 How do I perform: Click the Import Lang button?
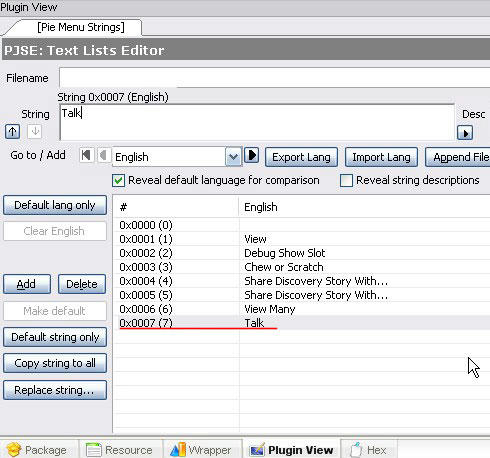(x=381, y=157)
